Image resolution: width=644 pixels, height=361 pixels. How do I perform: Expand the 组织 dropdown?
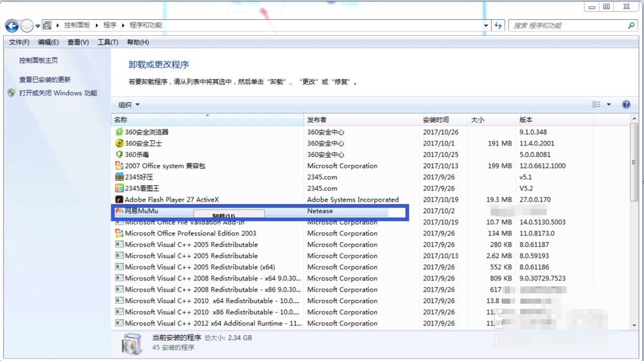(129, 105)
